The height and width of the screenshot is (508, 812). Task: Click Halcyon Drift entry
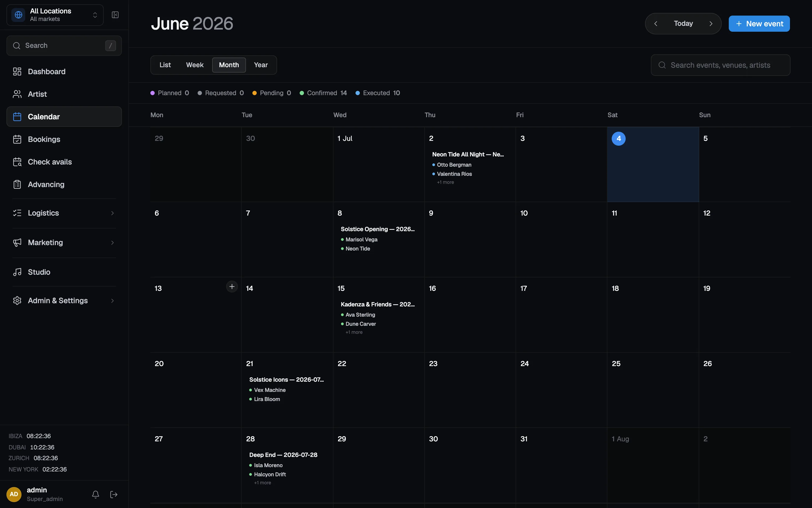point(267,474)
